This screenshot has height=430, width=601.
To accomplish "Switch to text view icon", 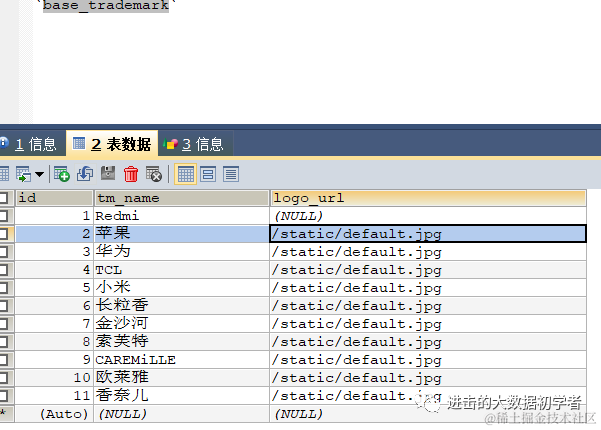I will point(231,174).
